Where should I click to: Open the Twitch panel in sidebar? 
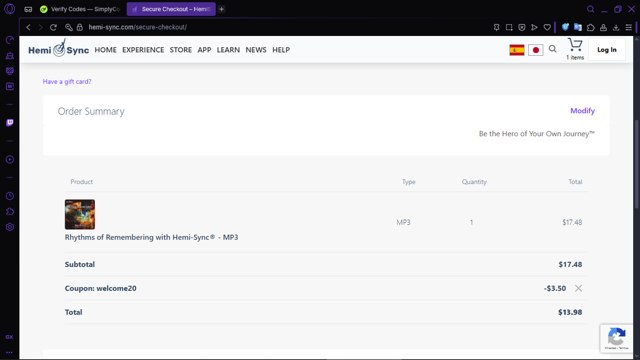10,122
